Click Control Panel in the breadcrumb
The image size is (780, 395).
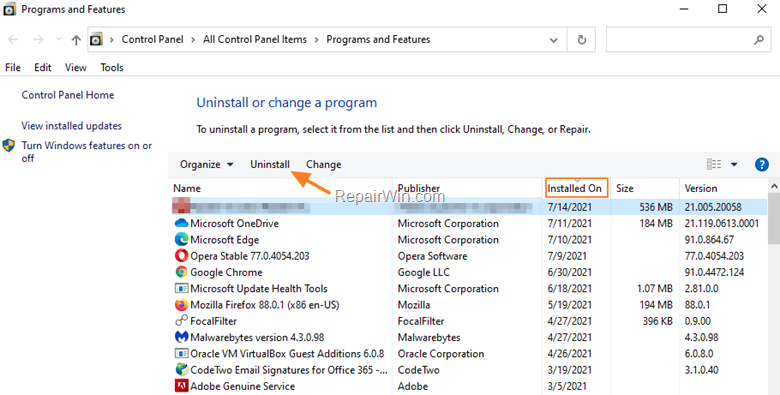(153, 39)
